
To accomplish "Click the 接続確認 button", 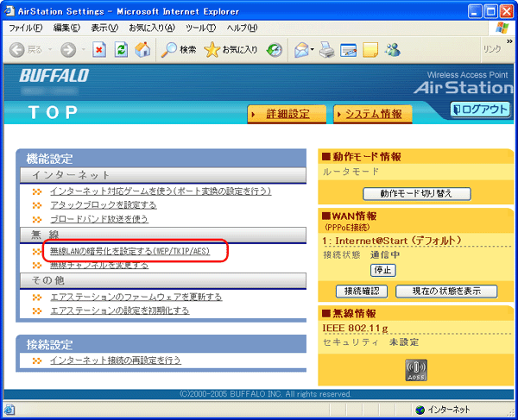I will click(362, 291).
